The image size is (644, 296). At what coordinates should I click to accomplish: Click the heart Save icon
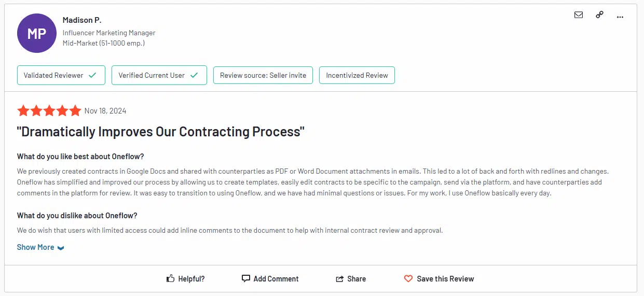408,279
